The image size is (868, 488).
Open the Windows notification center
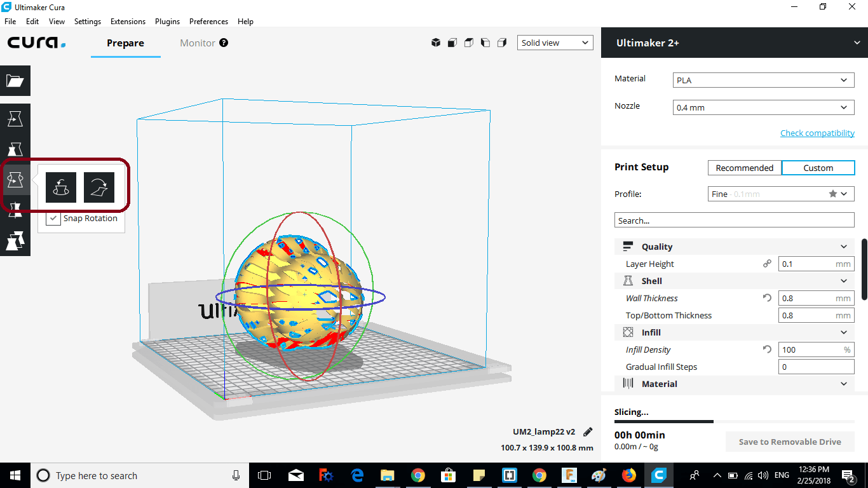848,475
